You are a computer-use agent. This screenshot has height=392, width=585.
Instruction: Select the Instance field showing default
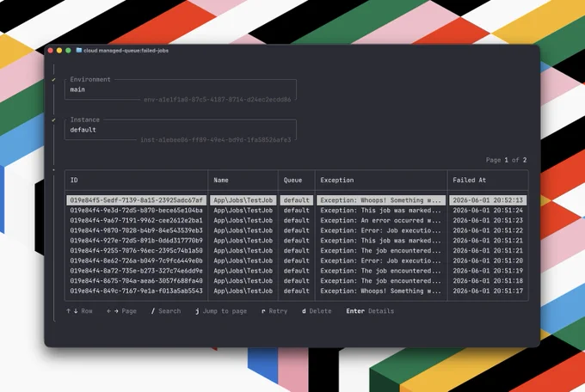[181, 130]
